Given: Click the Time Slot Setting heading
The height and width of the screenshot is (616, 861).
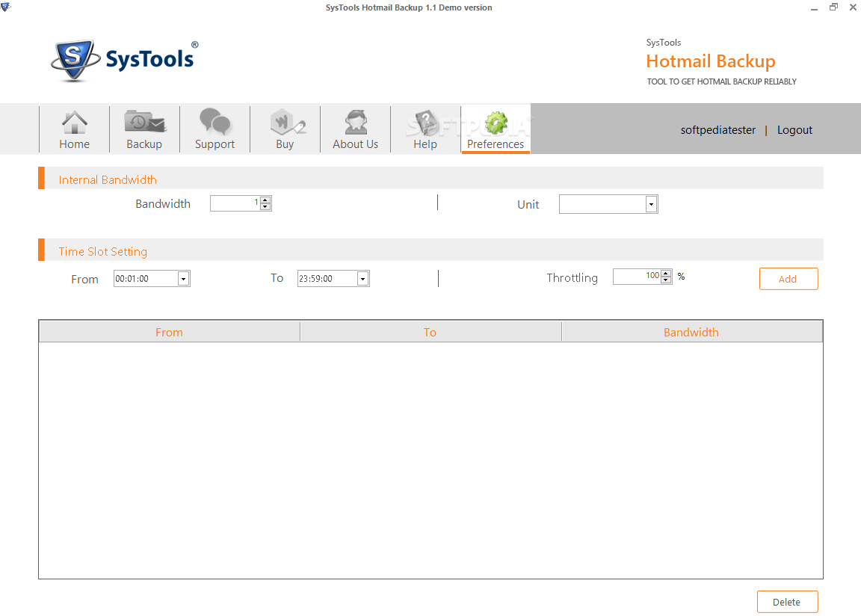Looking at the screenshot, I should tap(102, 251).
